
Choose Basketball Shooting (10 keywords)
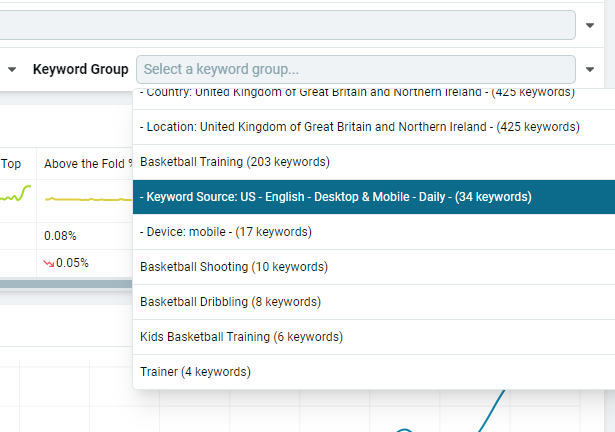pyautogui.click(x=374, y=267)
